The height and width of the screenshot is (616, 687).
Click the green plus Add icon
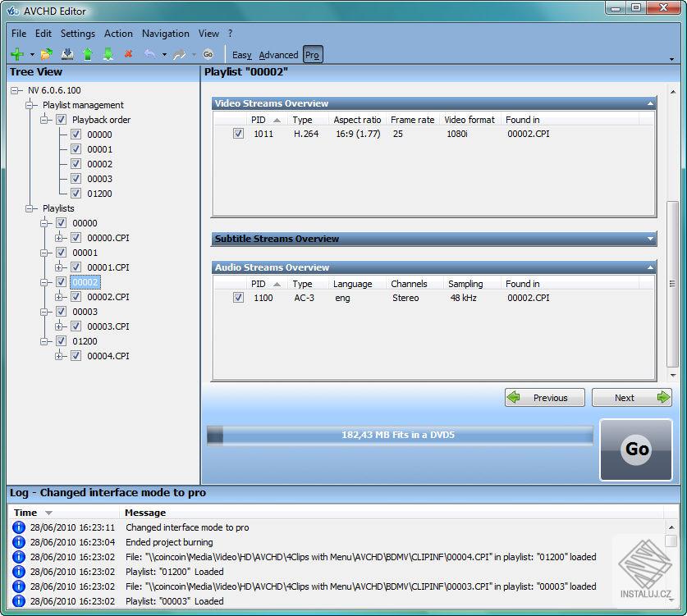coord(16,53)
